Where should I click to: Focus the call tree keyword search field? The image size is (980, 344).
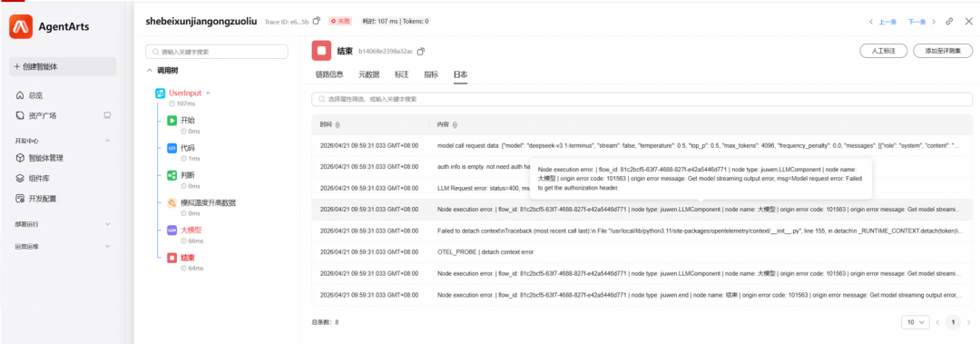click(x=217, y=52)
